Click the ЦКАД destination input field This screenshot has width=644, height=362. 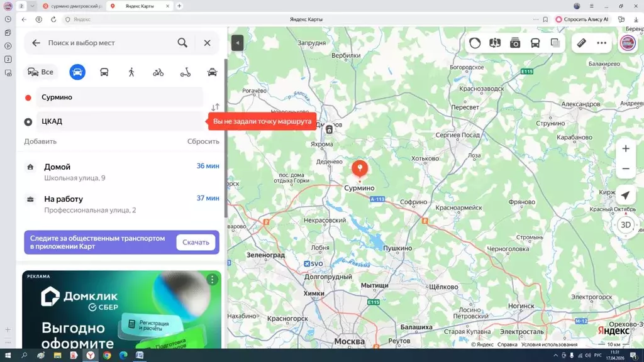click(119, 121)
